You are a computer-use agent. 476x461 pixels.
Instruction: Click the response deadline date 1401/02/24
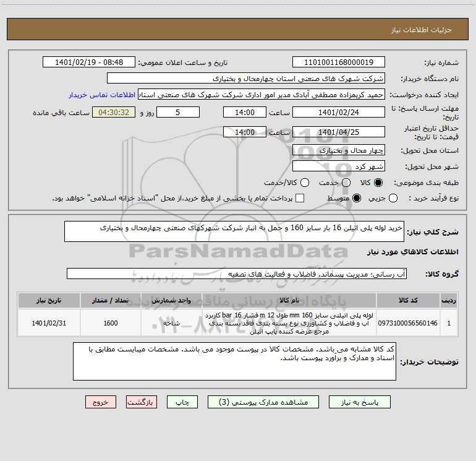pyautogui.click(x=339, y=112)
